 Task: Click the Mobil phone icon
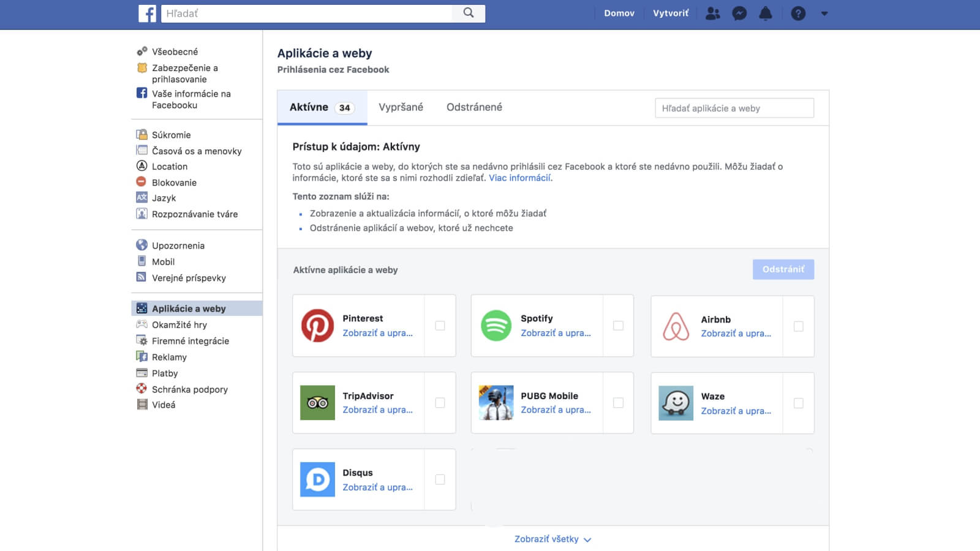click(142, 261)
